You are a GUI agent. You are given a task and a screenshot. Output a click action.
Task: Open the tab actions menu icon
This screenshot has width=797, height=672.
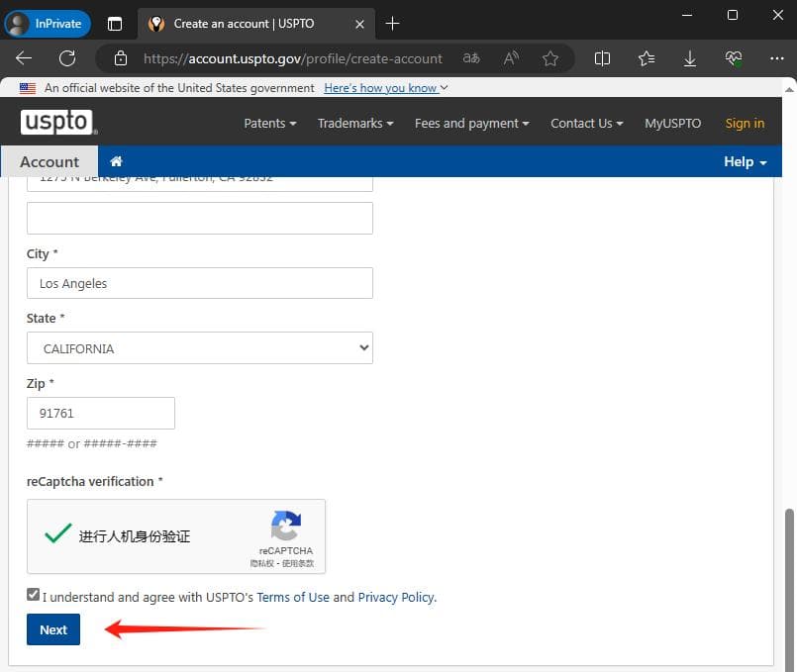115,24
